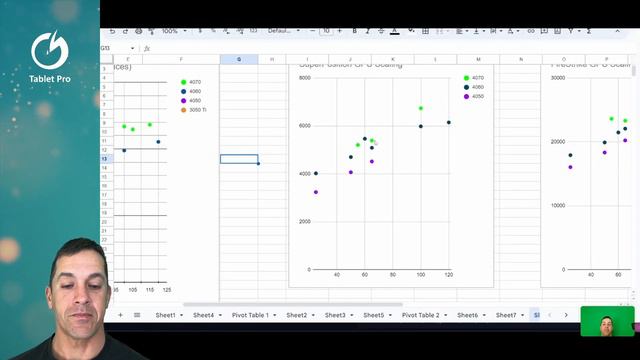Open text rotation options
The image size is (640, 360).
coord(513,31)
